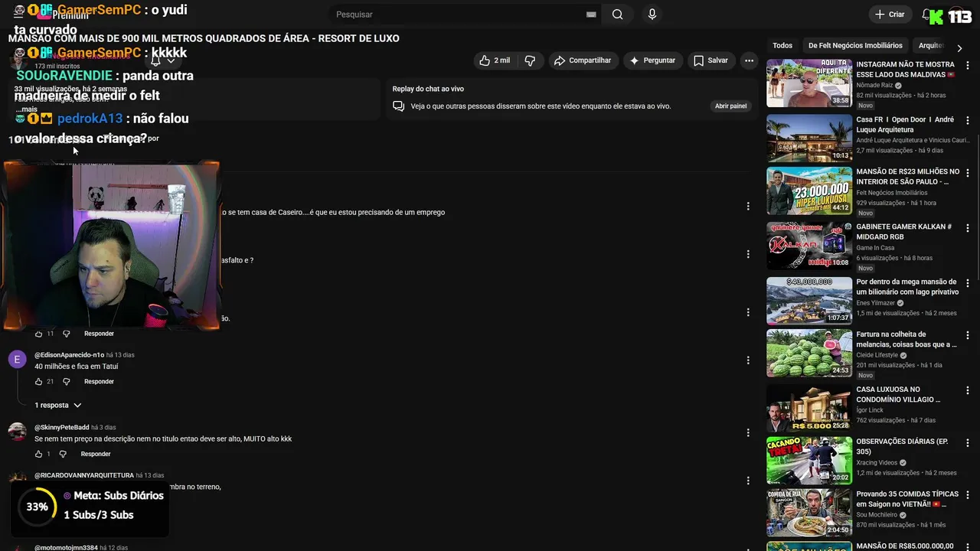Click the magnifier search button
980x551 pixels.
click(x=618, y=15)
